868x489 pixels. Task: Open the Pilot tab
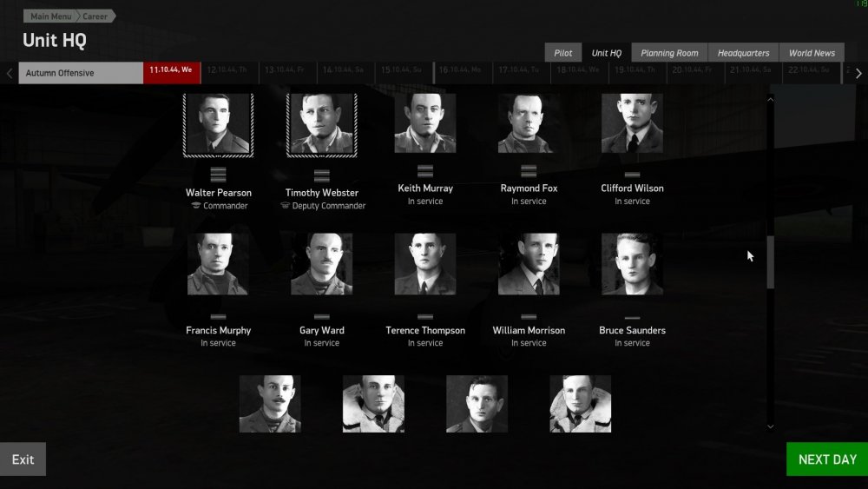563,53
